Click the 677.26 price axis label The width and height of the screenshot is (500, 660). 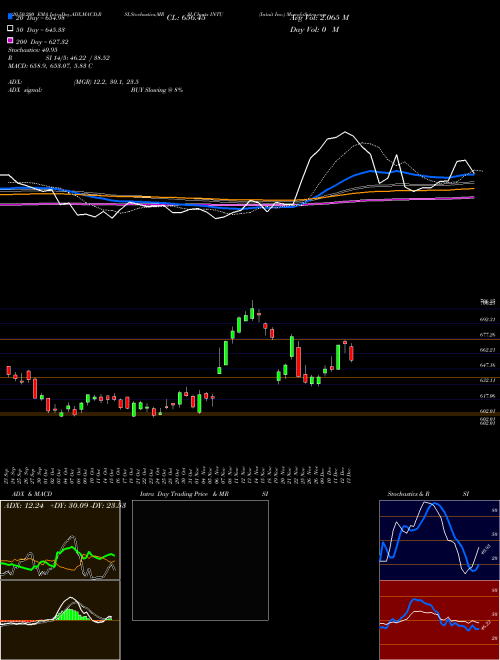[487, 335]
